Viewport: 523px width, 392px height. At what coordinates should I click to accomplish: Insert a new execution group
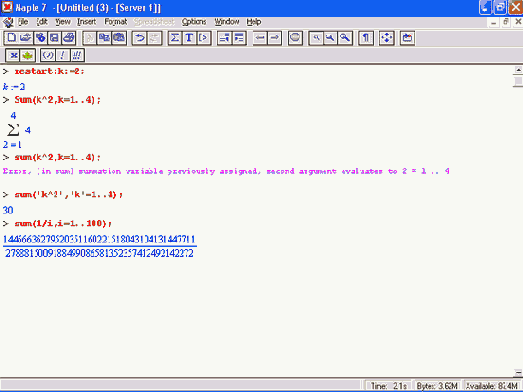[203, 38]
